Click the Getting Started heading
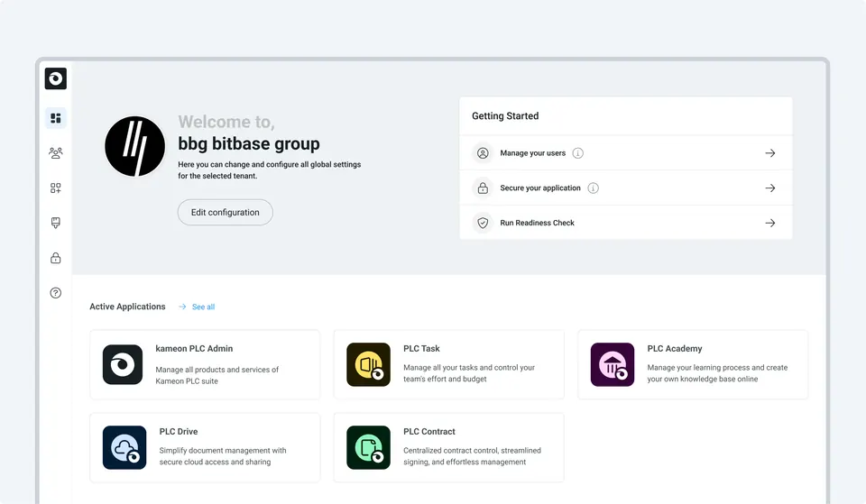The image size is (866, 504). (x=505, y=116)
